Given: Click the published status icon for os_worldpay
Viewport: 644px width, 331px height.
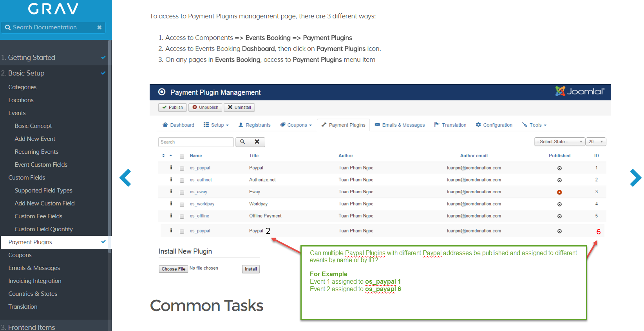Looking at the screenshot, I should tap(559, 204).
